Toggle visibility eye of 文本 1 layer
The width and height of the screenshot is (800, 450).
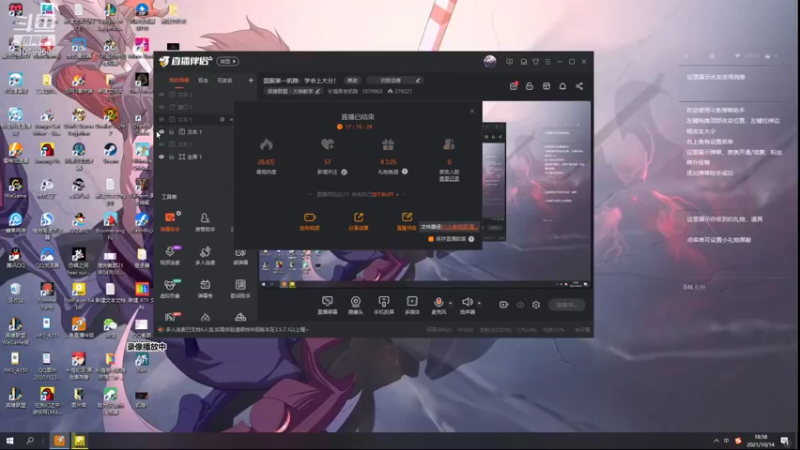pos(161,132)
